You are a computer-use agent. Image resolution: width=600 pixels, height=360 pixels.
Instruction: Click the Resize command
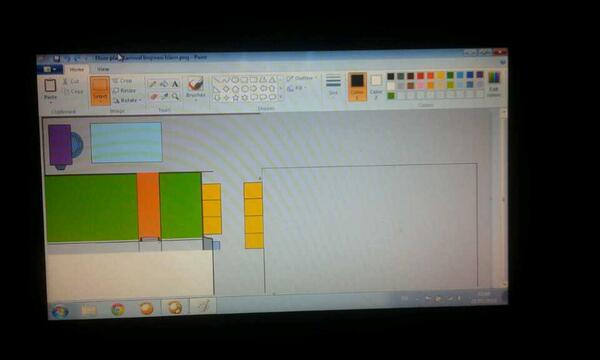coord(124,91)
